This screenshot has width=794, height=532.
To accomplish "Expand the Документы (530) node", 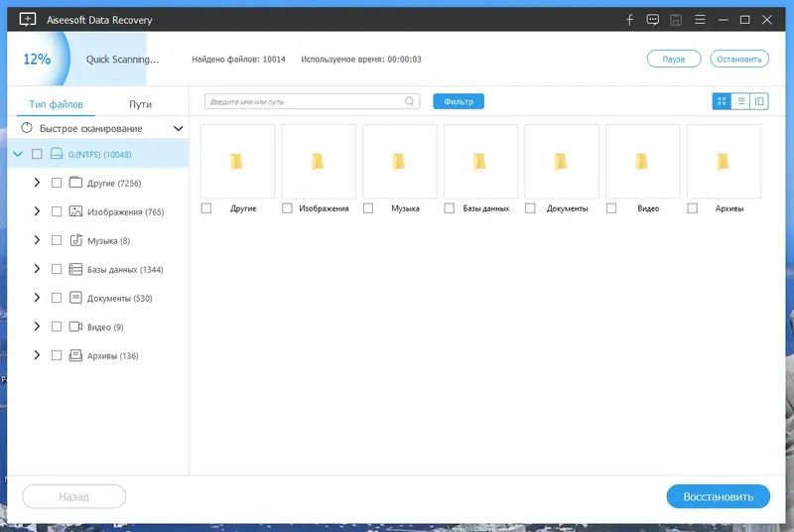I will click(37, 298).
